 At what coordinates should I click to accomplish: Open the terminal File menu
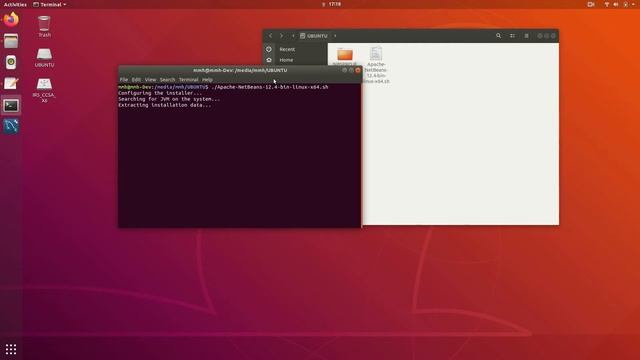pyautogui.click(x=124, y=80)
